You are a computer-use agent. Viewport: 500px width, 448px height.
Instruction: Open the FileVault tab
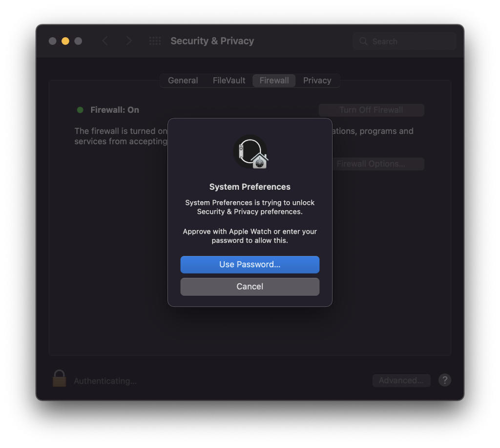click(x=229, y=81)
